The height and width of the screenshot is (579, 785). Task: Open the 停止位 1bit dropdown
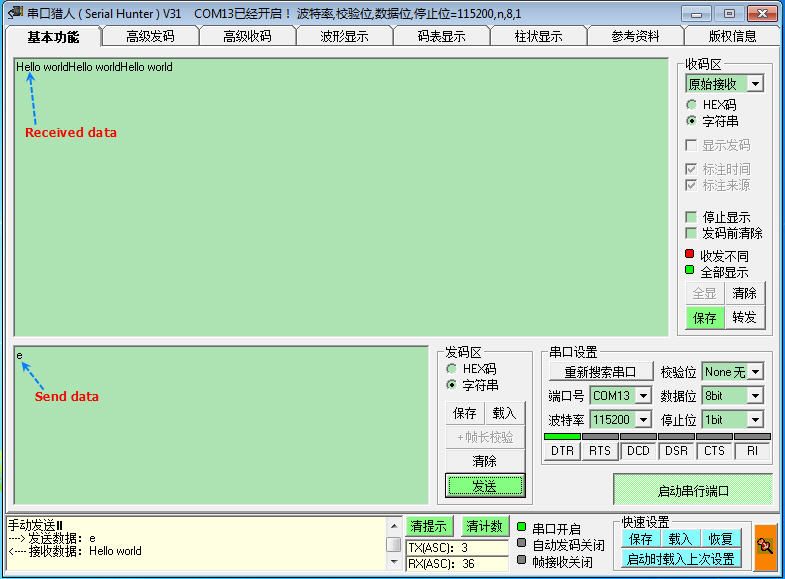coord(755,419)
